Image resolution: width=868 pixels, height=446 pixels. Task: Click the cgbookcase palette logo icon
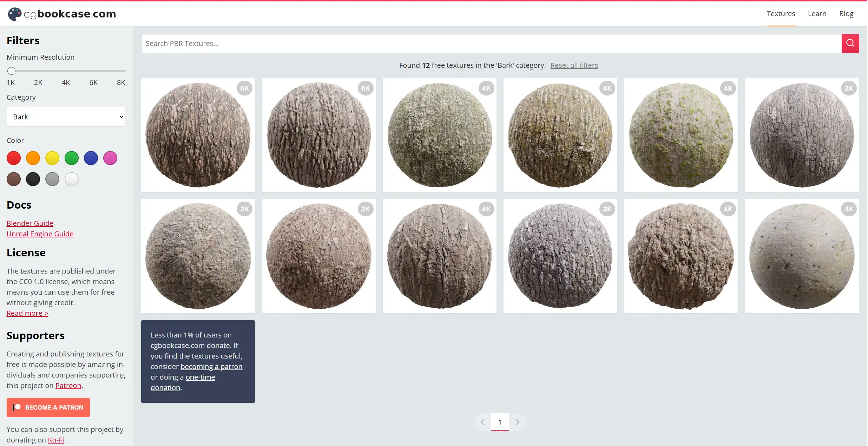click(14, 14)
